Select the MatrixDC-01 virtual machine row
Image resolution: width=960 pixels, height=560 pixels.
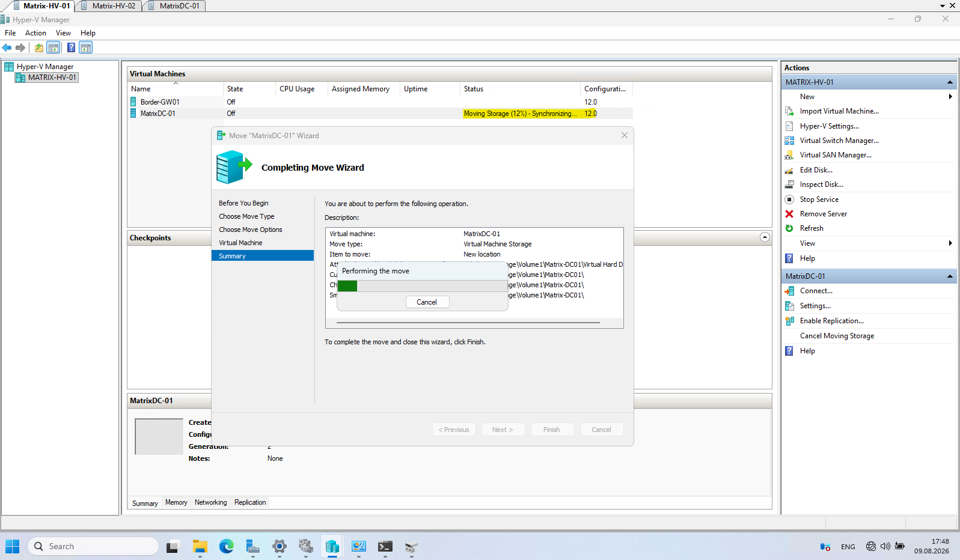380,114
